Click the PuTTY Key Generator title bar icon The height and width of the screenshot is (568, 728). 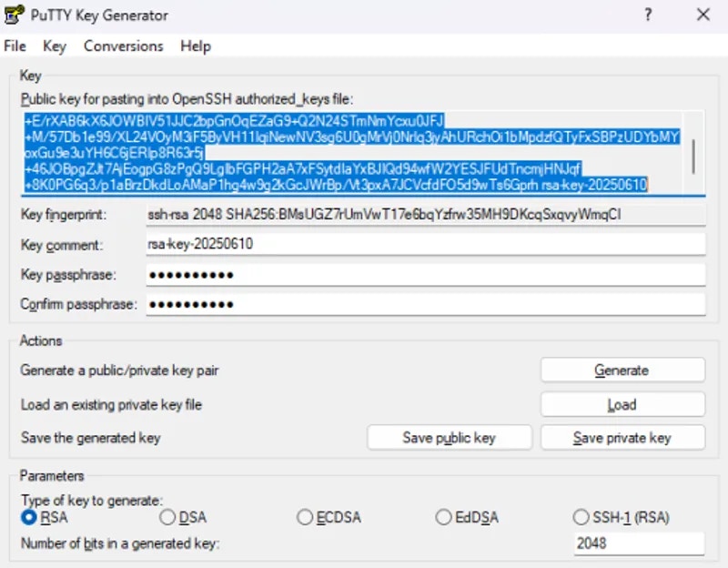coord(15,15)
